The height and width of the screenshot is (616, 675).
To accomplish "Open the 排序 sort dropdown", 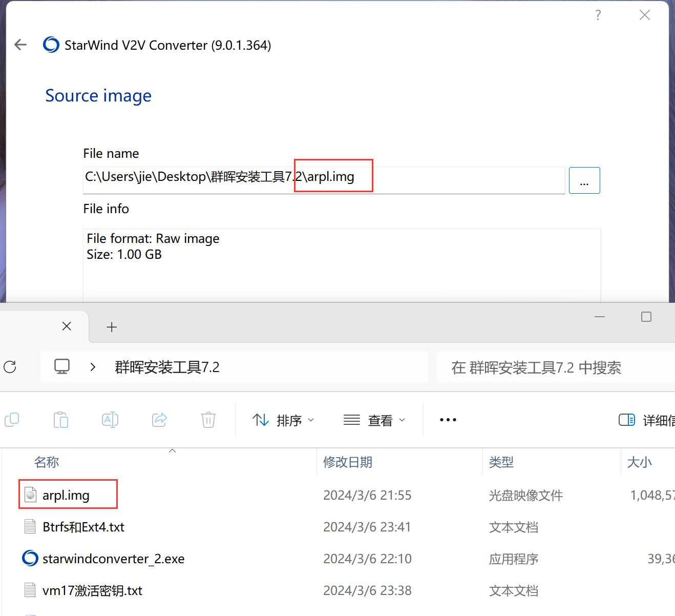I will tap(283, 420).
